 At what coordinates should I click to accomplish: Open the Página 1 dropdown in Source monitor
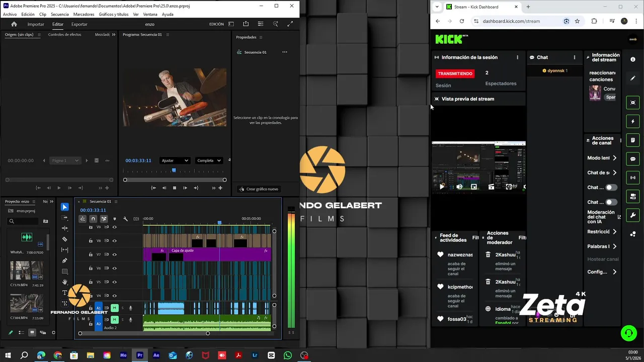[x=65, y=160]
